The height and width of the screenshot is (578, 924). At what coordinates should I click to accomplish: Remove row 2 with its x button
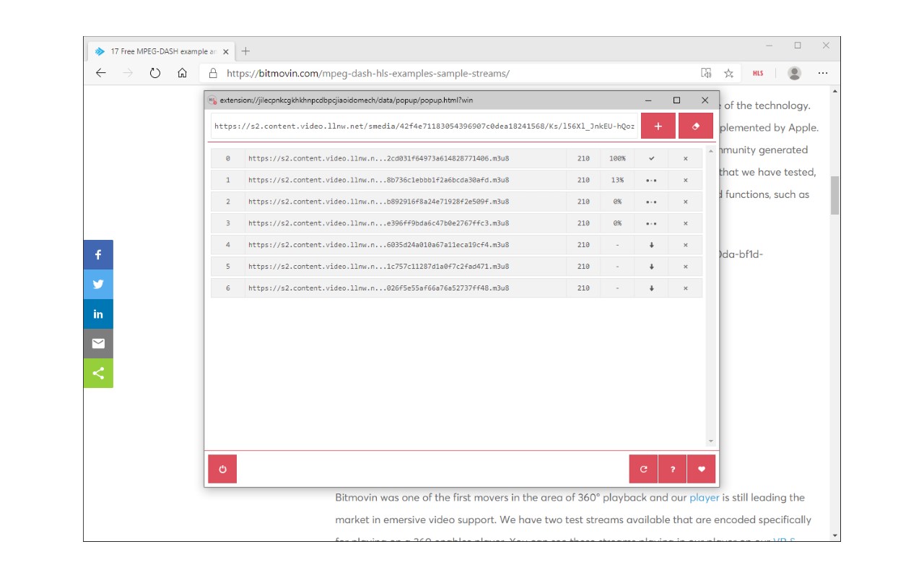click(685, 202)
